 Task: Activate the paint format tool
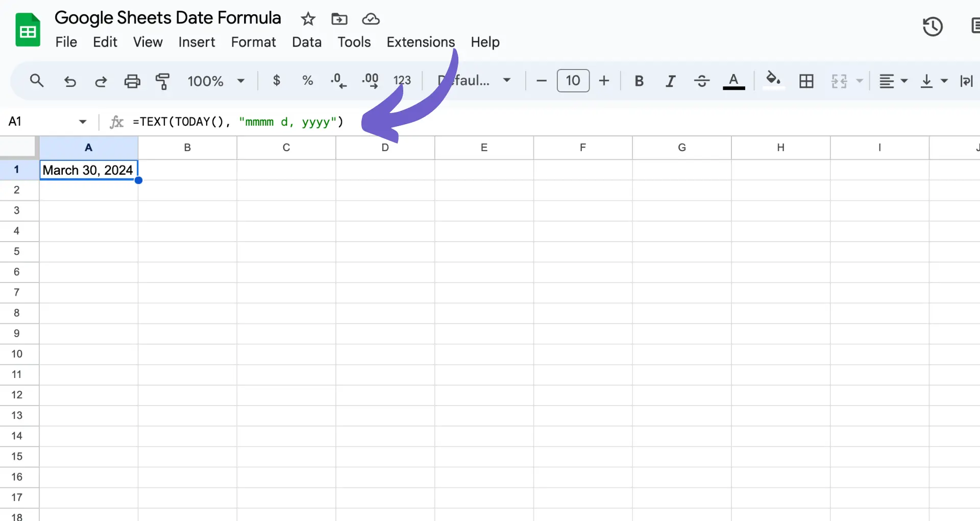click(163, 81)
